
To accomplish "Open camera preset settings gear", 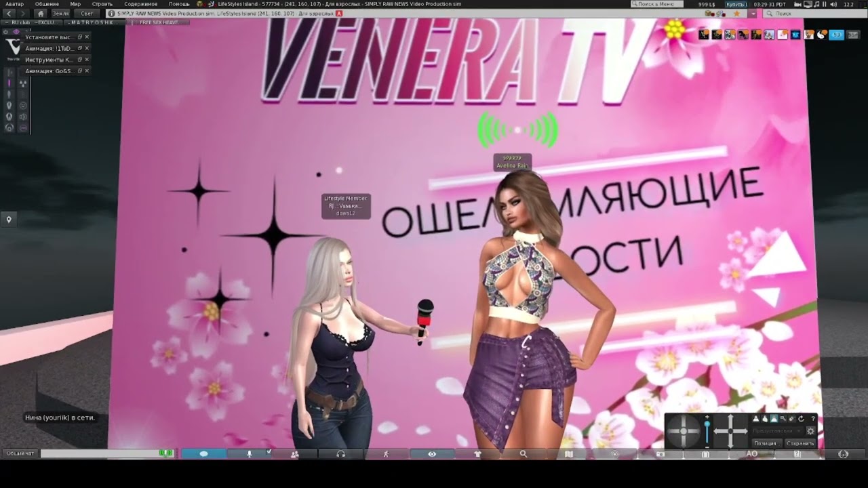I will tap(810, 430).
